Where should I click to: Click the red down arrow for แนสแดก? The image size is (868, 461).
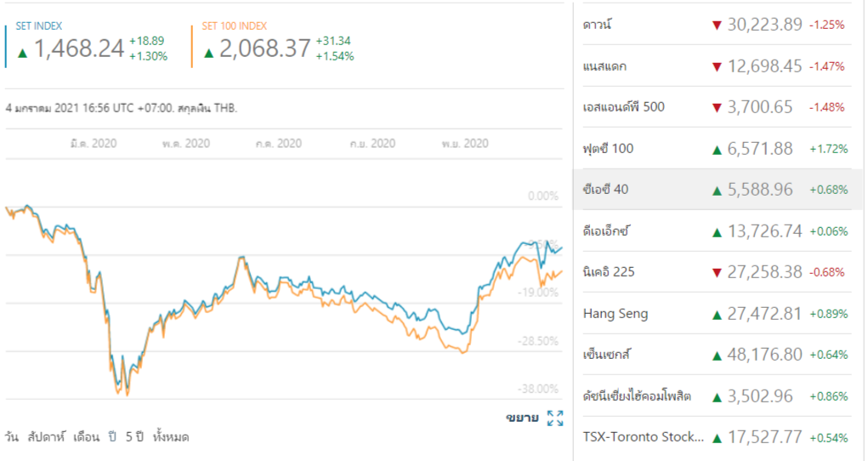[717, 66]
